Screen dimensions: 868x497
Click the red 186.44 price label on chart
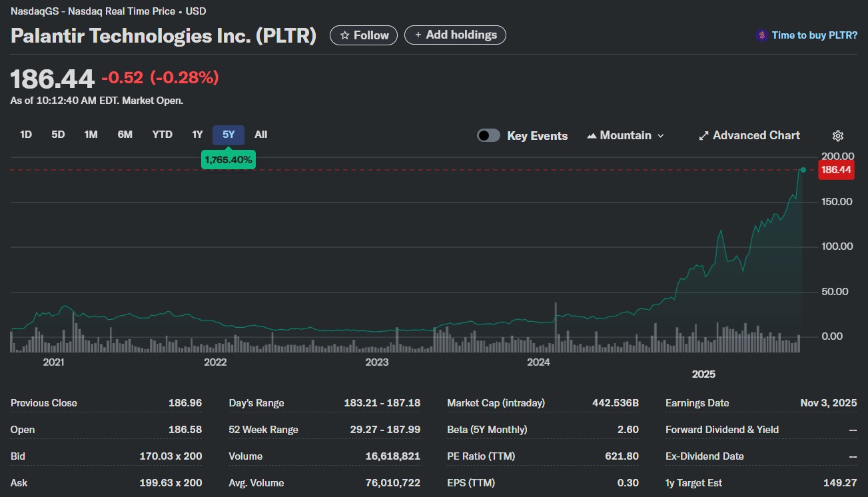click(836, 170)
